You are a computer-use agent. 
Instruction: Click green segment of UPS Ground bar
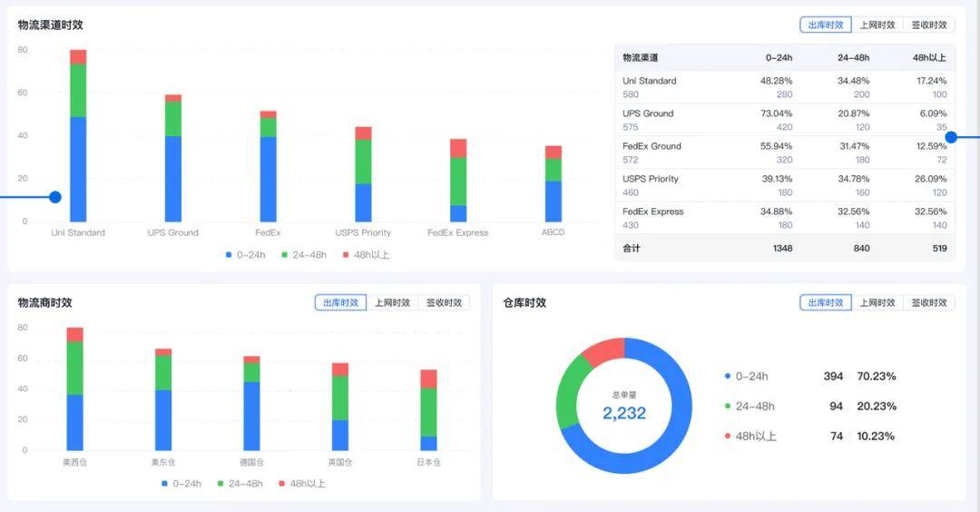point(173,119)
